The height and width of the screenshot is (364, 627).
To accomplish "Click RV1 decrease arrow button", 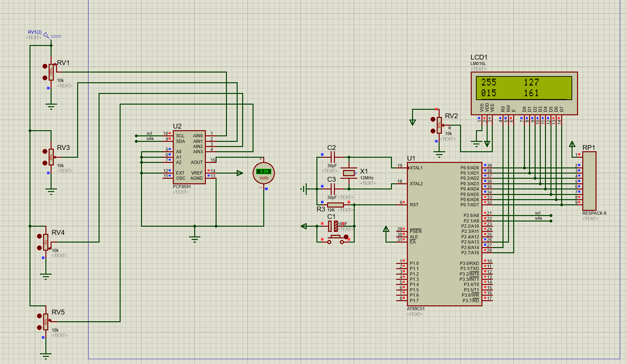I will (45, 78).
